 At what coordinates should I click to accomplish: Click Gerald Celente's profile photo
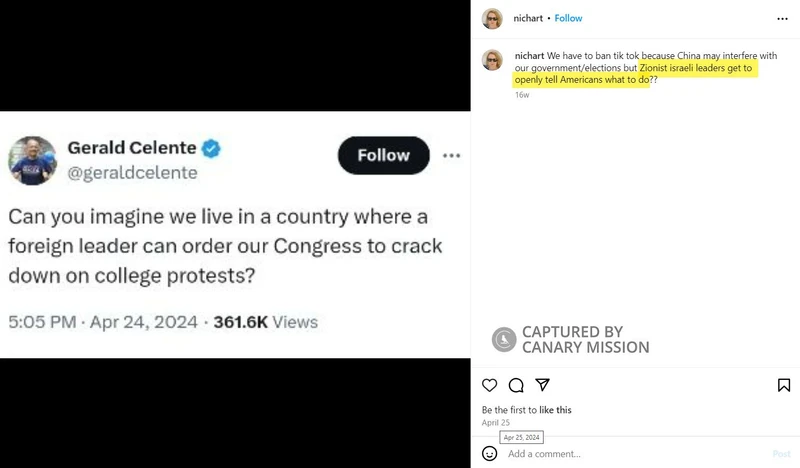pyautogui.click(x=33, y=160)
